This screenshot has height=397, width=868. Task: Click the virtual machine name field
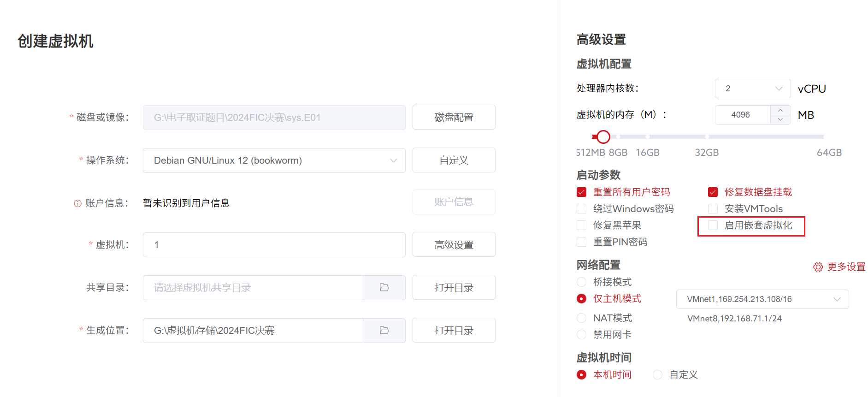click(274, 245)
